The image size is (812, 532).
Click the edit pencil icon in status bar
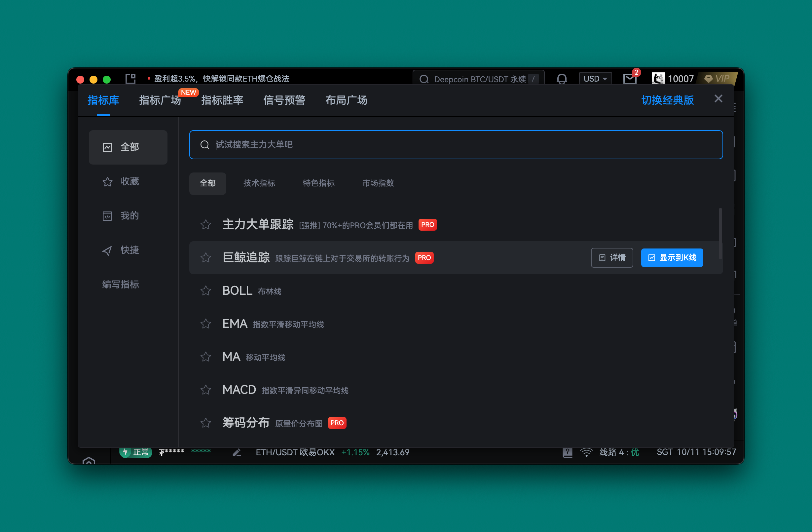point(237,452)
